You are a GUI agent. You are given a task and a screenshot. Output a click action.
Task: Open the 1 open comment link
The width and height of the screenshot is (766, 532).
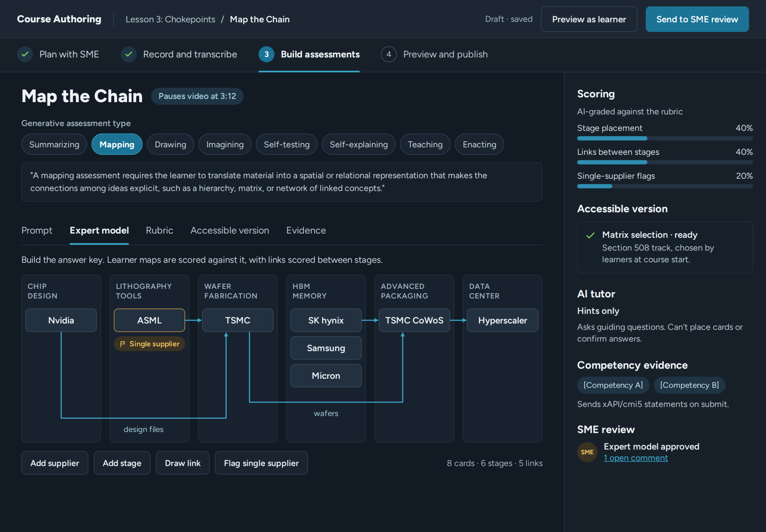(x=636, y=458)
